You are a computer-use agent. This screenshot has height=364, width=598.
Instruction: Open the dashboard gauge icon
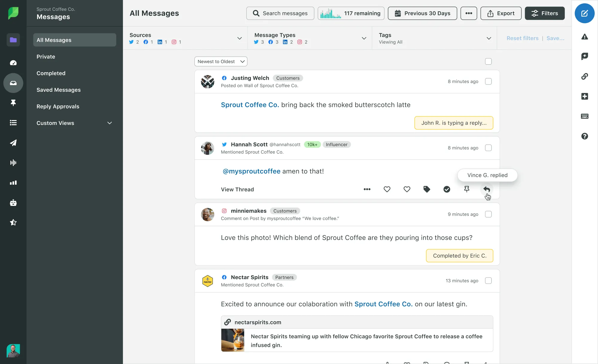[x=13, y=63]
